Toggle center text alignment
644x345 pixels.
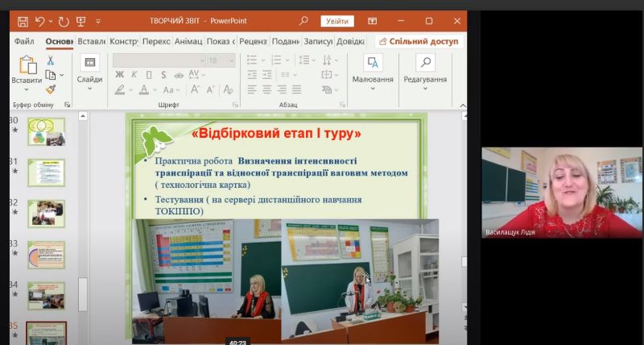click(267, 89)
